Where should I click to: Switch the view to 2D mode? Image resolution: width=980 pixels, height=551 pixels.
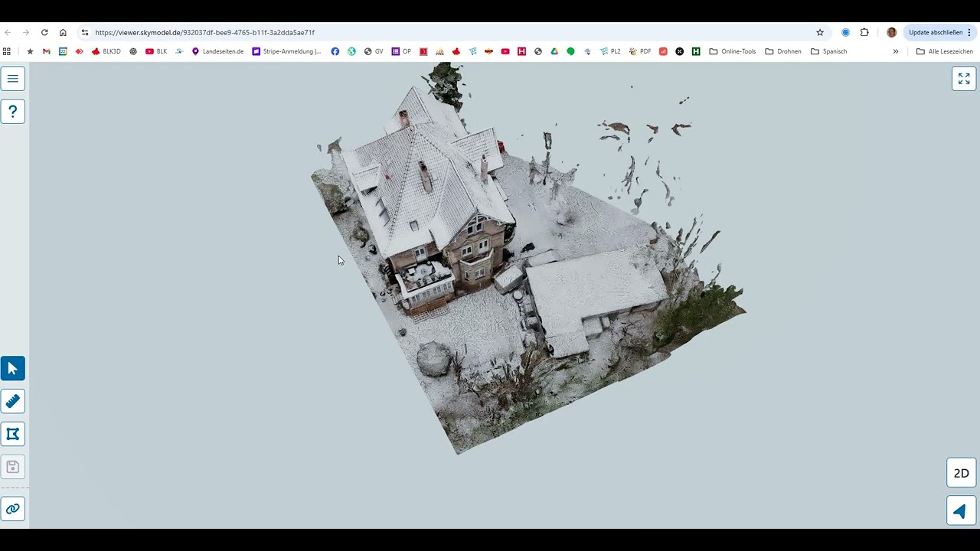[962, 473]
